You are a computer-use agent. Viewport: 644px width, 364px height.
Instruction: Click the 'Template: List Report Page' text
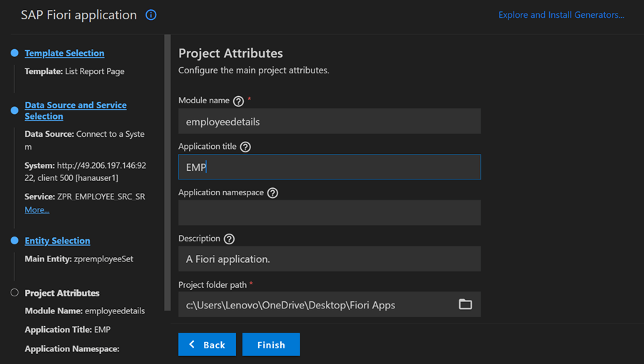tap(74, 71)
